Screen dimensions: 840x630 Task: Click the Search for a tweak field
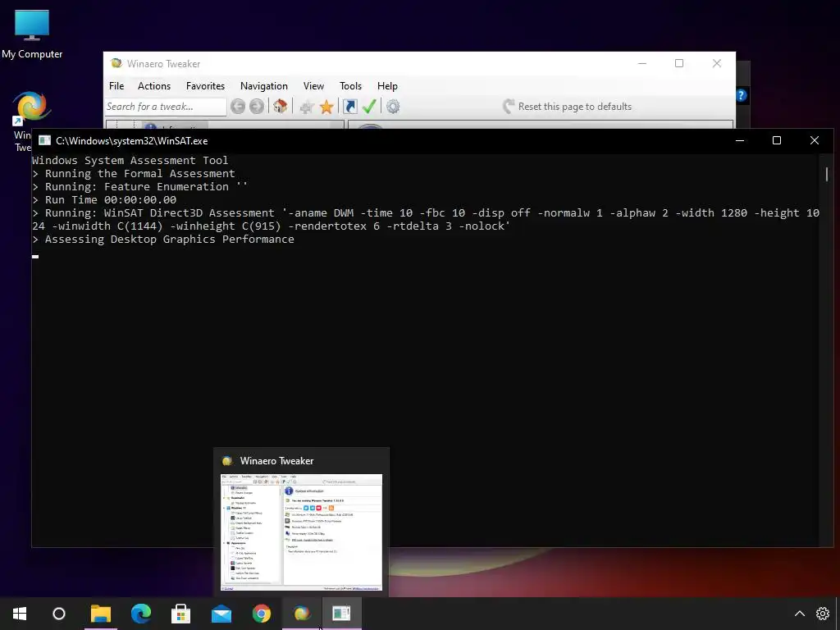coord(165,107)
